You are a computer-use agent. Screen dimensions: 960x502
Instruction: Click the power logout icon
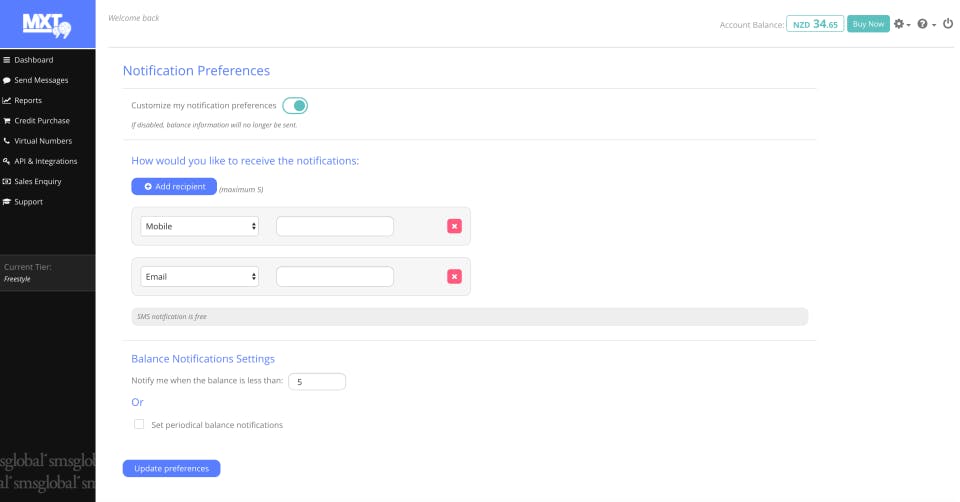[948, 24]
